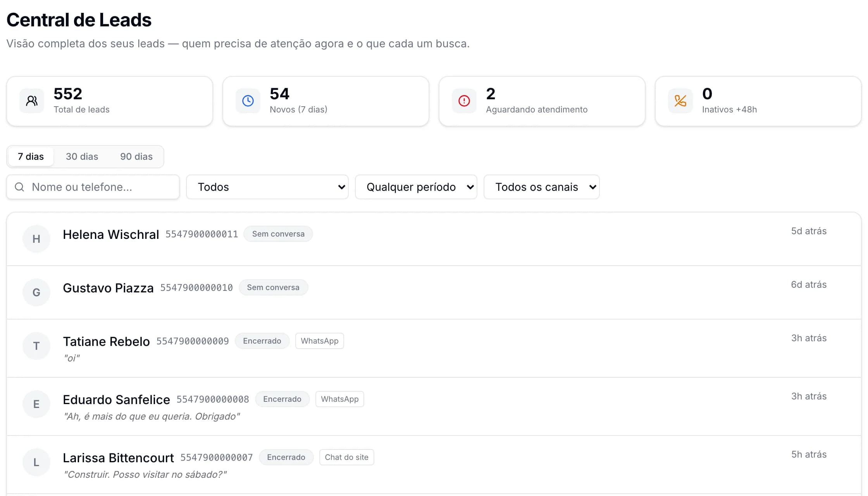Click Gustavo Piazza's Sem conversa badge
The height and width of the screenshot is (496, 868).
point(273,287)
